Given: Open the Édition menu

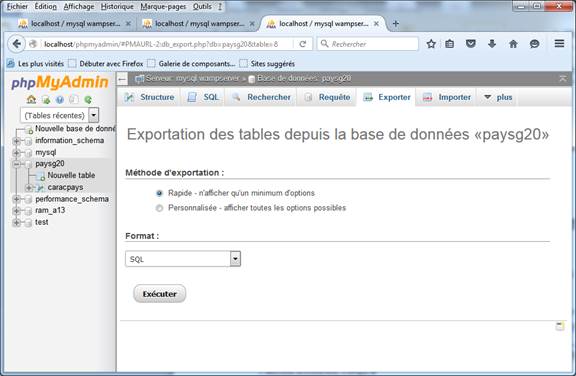Looking at the screenshot, I should coord(46,7).
